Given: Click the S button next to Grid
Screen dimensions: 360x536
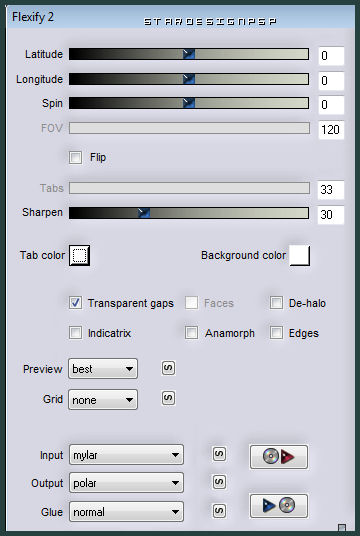Looking at the screenshot, I should 168,398.
